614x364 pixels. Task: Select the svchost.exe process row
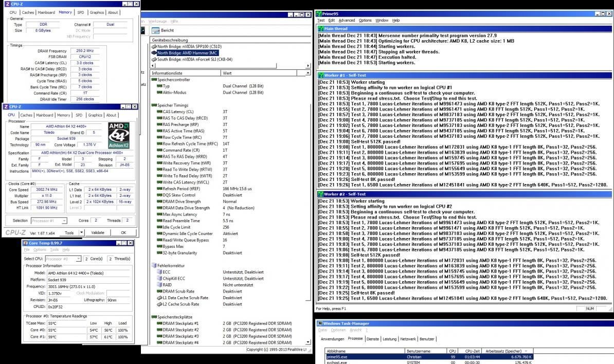coord(429,362)
